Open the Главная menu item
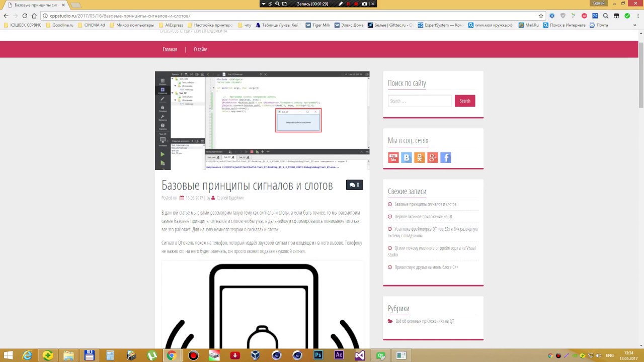This screenshot has height=362, width=644. coord(170,49)
